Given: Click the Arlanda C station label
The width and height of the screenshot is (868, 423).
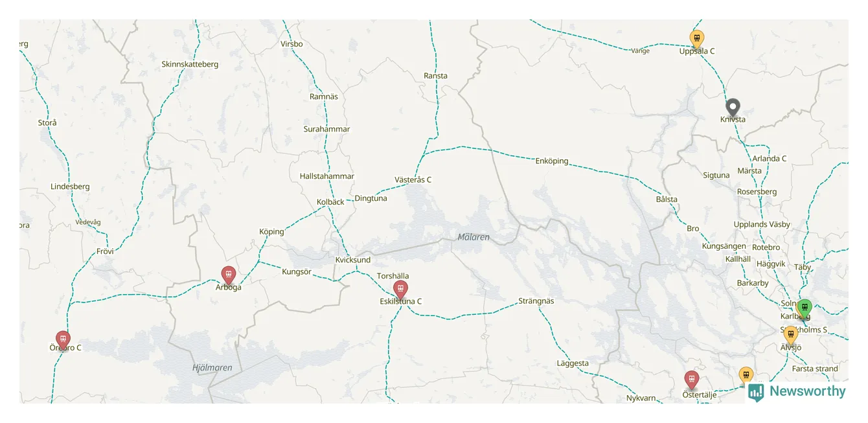Looking at the screenshot, I should point(769,158).
